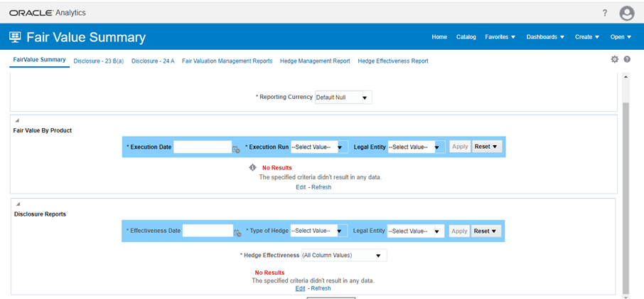Open the Dashboards menu

(545, 37)
